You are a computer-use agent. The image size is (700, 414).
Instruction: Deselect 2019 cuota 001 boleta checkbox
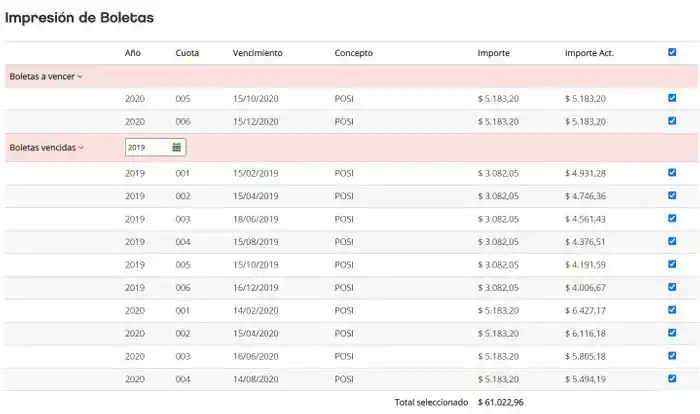[x=672, y=172]
